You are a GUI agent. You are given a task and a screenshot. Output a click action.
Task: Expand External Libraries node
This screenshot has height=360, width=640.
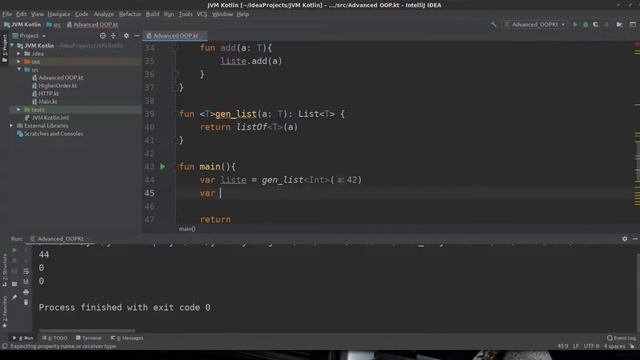click(x=12, y=126)
